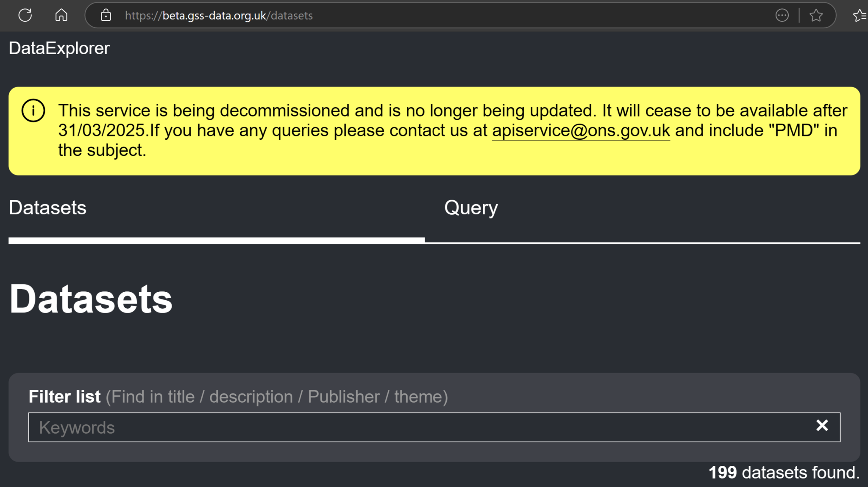Open the address bar's three-dot options icon
Screen dimensions: 868x487
coord(782,16)
